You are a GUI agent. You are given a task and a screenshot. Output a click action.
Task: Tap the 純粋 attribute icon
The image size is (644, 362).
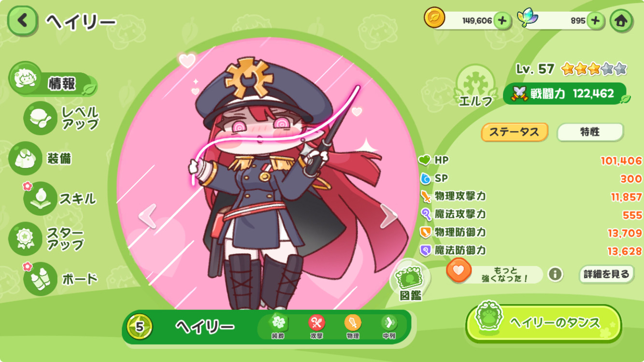click(278, 327)
